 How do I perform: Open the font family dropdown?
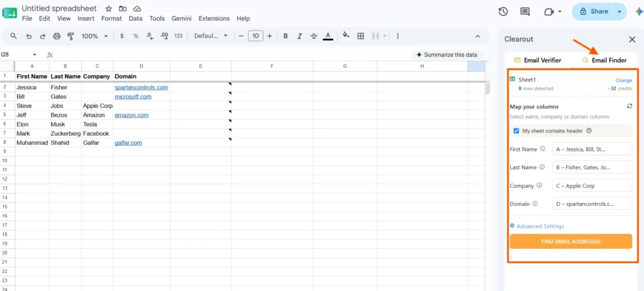211,36
